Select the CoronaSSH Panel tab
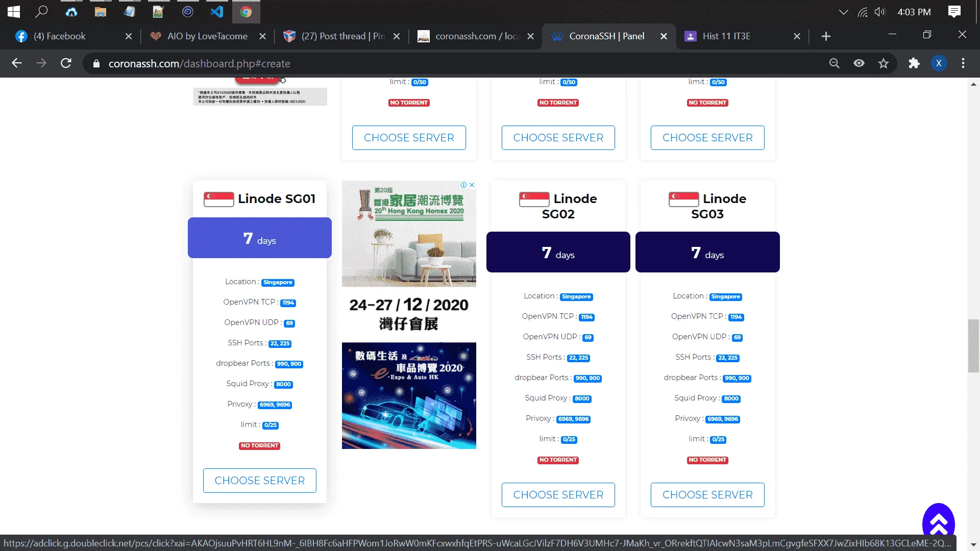Screen dimensions: 980x551 [607, 36]
